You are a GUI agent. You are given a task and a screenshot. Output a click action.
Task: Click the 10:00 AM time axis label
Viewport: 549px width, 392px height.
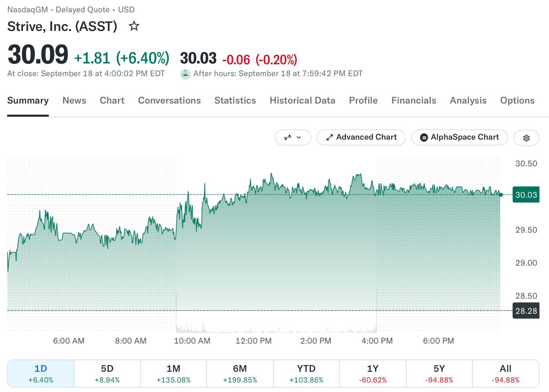(192, 341)
